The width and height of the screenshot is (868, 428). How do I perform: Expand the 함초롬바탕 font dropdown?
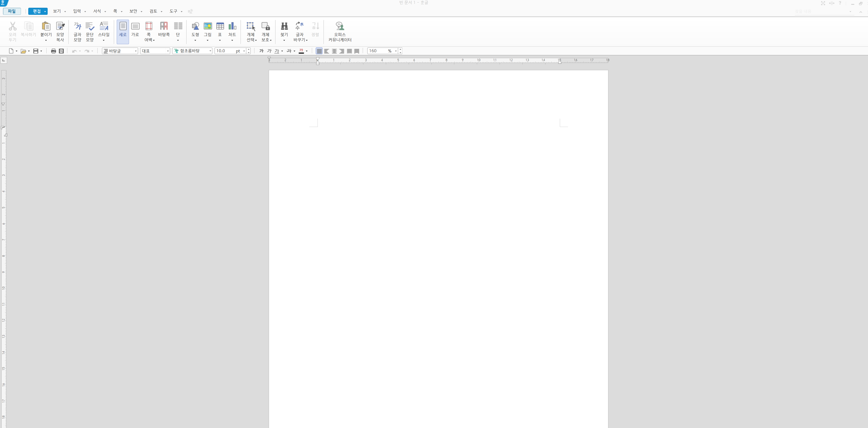click(210, 51)
